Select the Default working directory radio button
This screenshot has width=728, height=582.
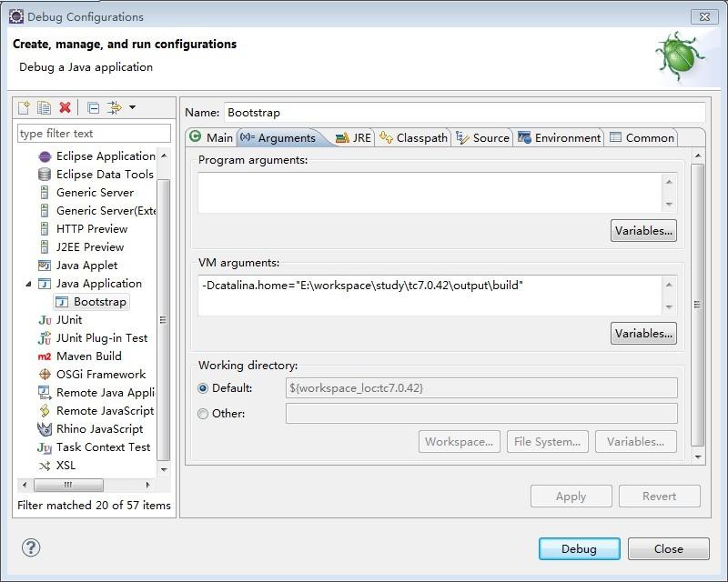pyautogui.click(x=203, y=388)
